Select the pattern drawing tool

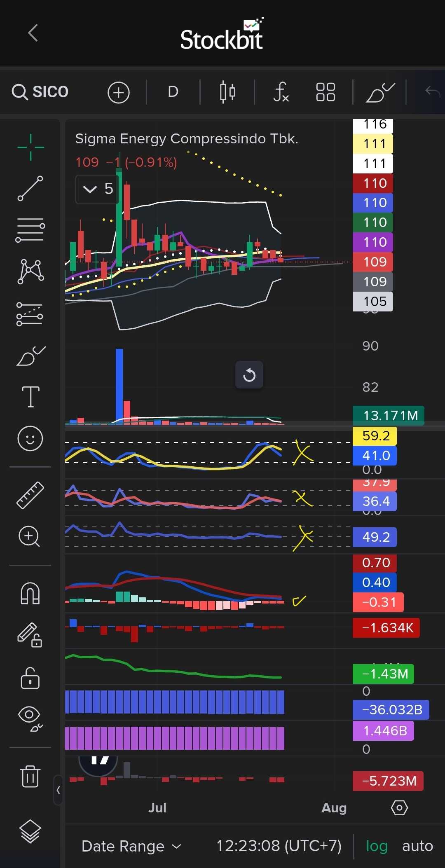coord(30,271)
